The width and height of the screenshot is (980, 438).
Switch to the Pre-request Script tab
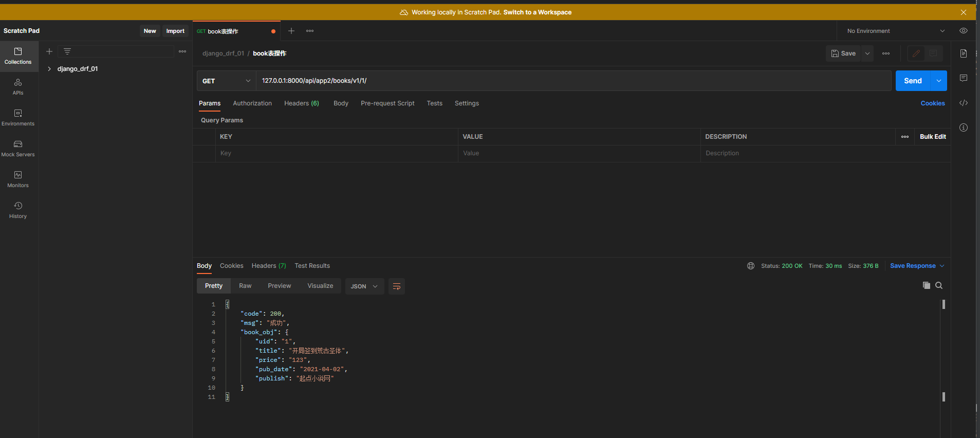click(x=387, y=103)
